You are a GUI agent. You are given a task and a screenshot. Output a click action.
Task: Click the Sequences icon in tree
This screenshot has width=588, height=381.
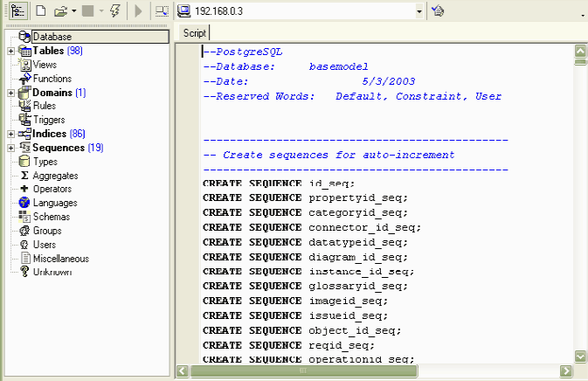click(25, 148)
